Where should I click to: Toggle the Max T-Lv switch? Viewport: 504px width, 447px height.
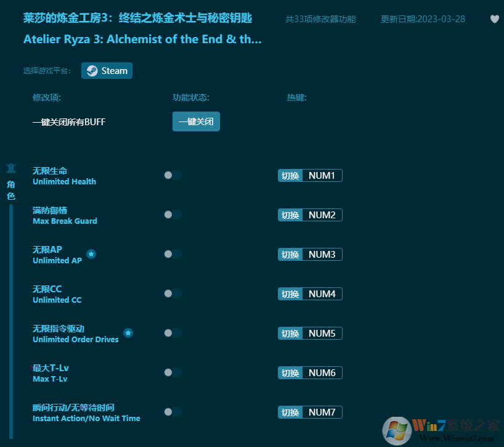click(x=172, y=372)
